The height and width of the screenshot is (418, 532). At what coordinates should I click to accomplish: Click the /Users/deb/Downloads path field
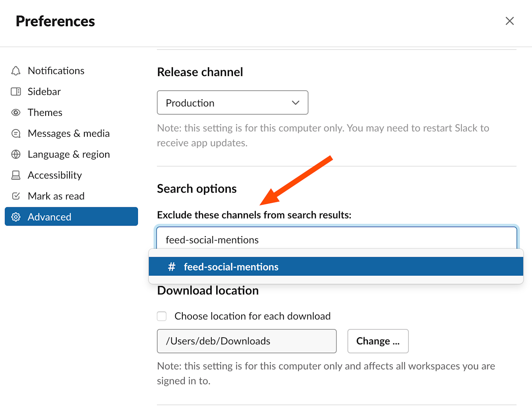point(247,341)
